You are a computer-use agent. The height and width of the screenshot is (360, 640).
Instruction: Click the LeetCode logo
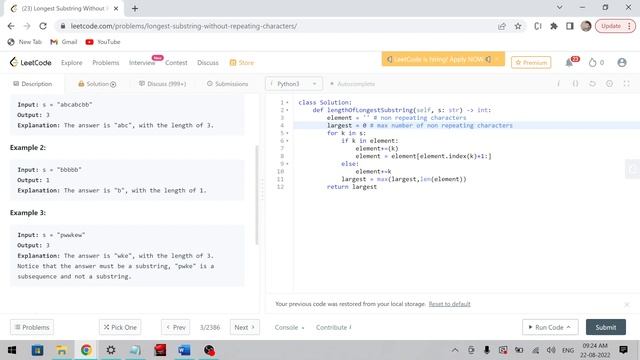pos(31,62)
